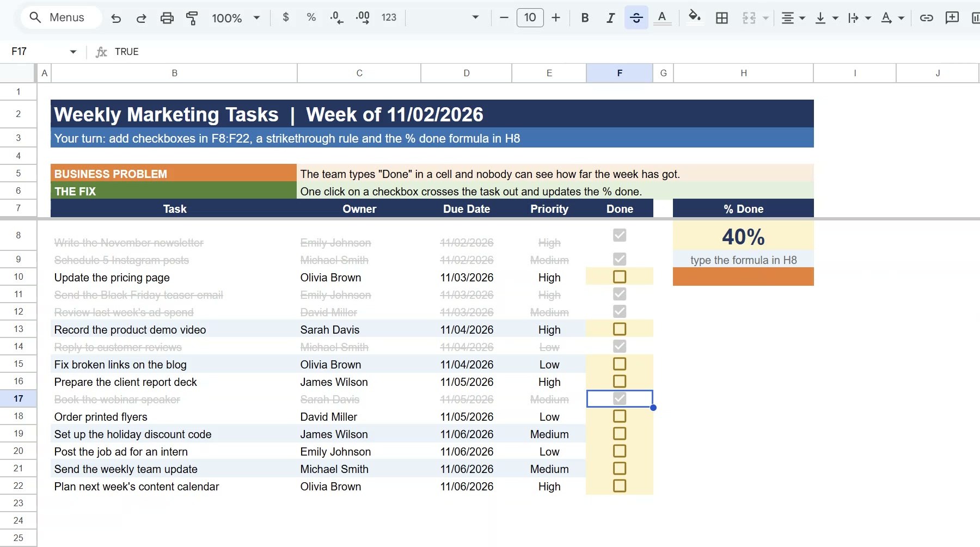The height and width of the screenshot is (547, 980).
Task: Select the column H header
Action: coord(743,73)
